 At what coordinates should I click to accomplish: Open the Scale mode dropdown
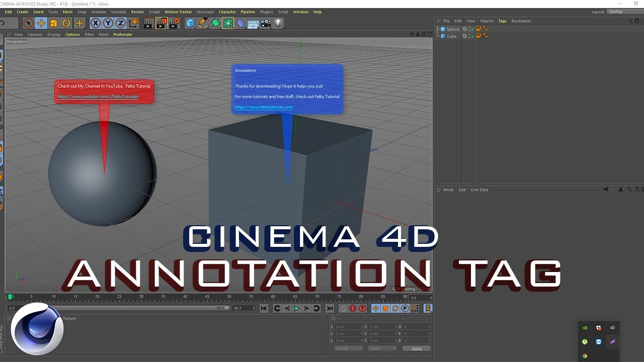click(x=382, y=348)
